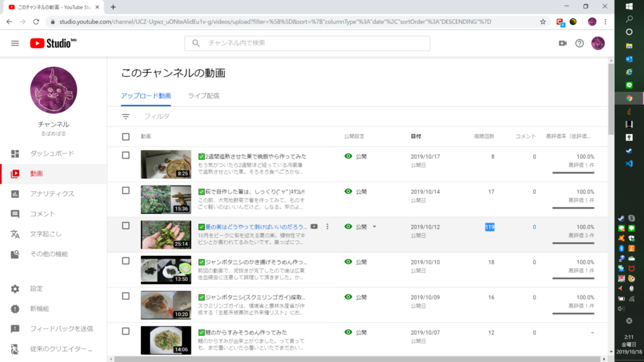Click the create video camera icon

(x=562, y=43)
